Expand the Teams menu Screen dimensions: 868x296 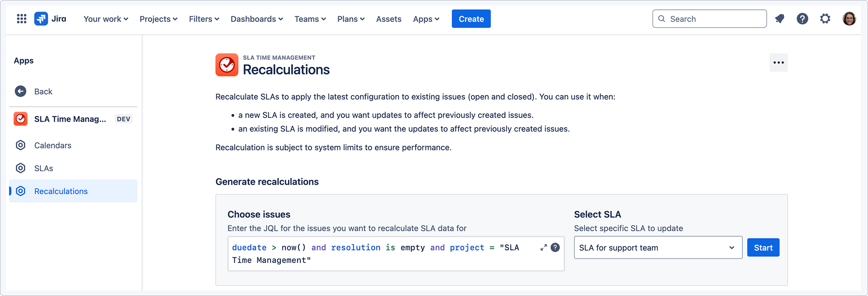(x=310, y=19)
